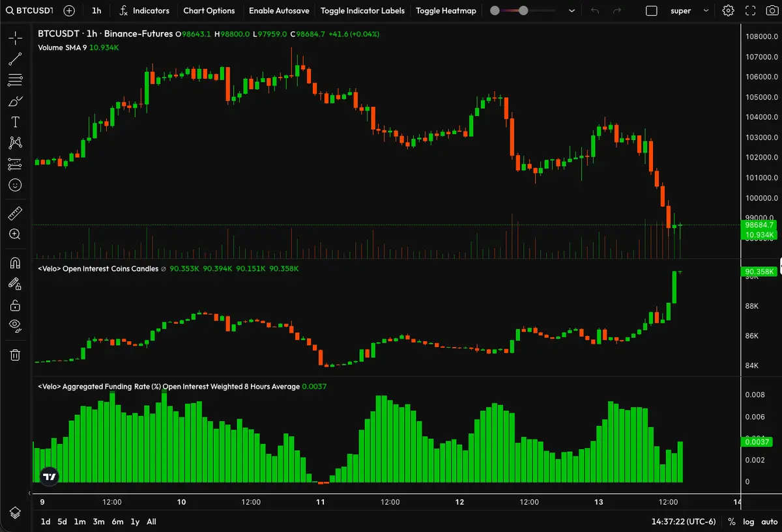The height and width of the screenshot is (532, 782).
Task: Open the Fibonacci retracement tools
Action: click(x=15, y=81)
